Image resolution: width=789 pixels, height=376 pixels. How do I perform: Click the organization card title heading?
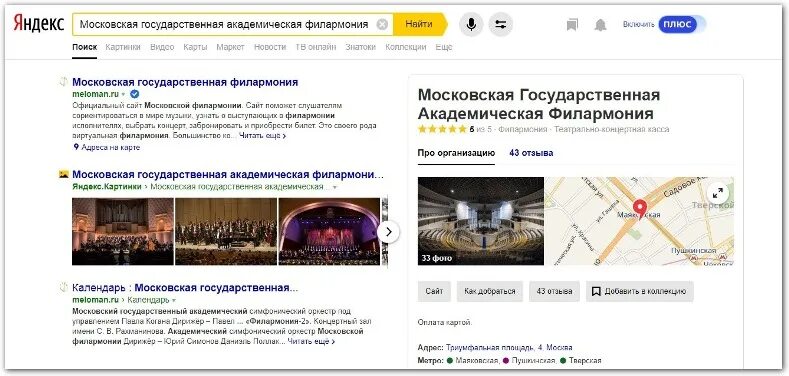click(538, 103)
